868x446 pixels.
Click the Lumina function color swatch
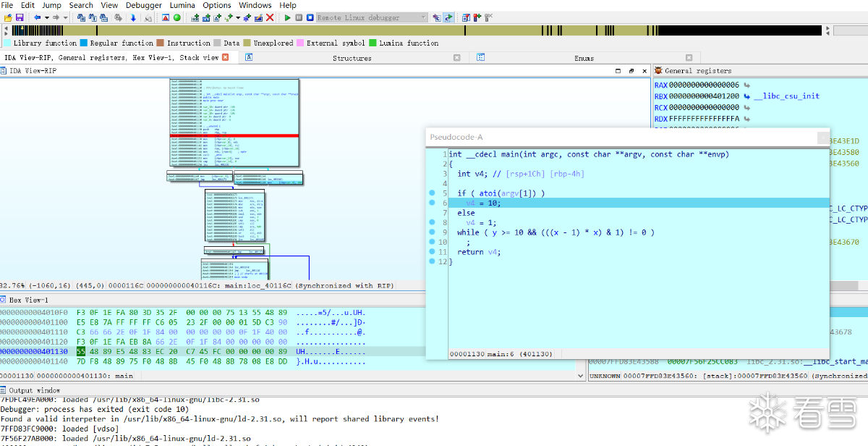373,43
